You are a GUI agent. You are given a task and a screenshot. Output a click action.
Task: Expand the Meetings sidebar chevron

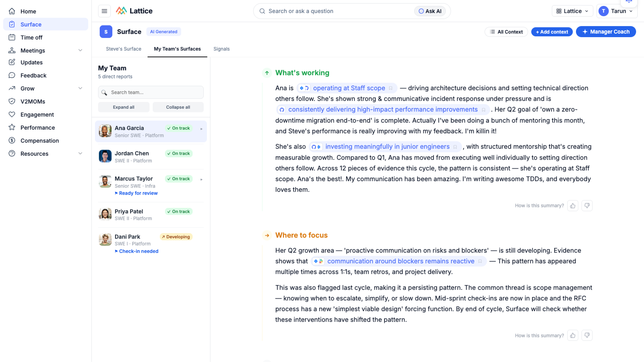pyautogui.click(x=80, y=50)
